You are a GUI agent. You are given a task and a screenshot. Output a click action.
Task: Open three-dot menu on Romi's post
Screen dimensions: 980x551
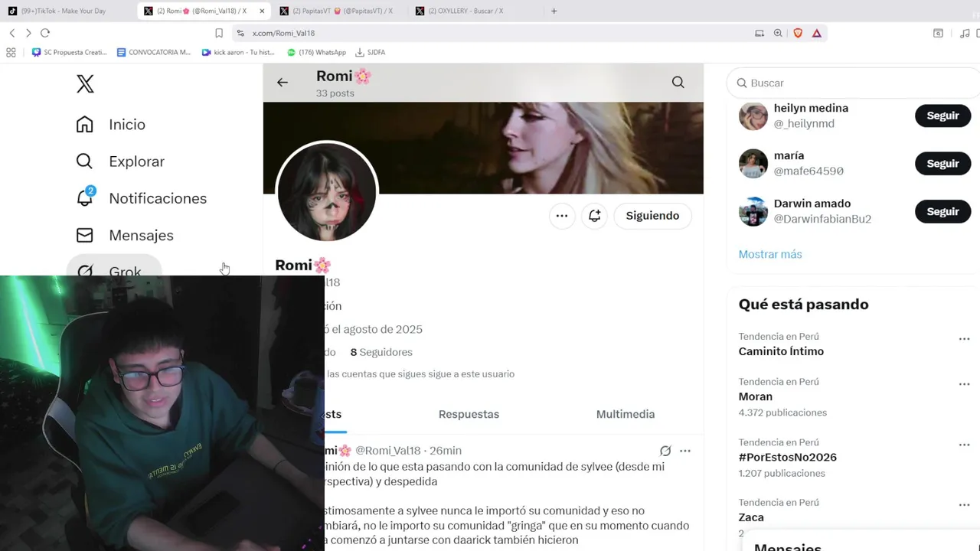pos(685,451)
